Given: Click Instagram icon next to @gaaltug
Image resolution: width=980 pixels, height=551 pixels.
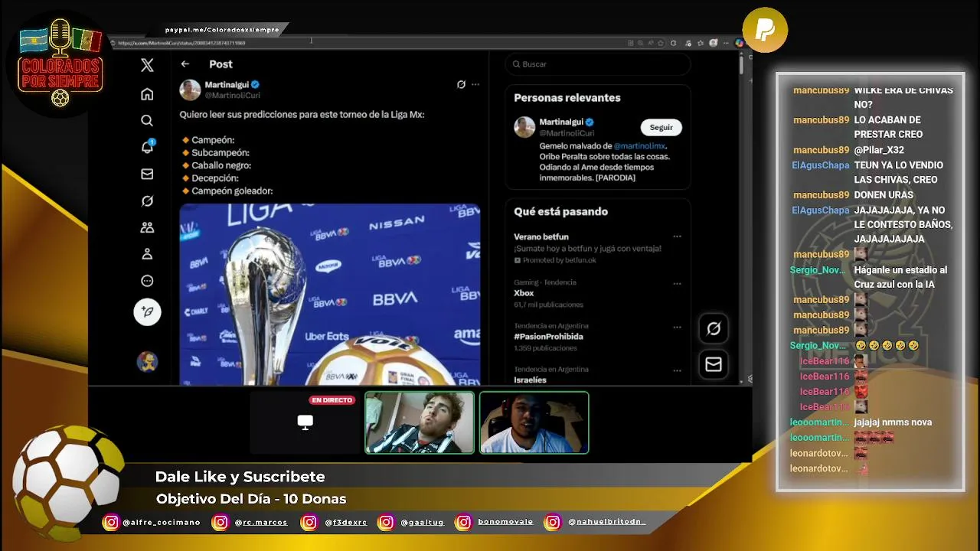Looking at the screenshot, I should point(387,523).
